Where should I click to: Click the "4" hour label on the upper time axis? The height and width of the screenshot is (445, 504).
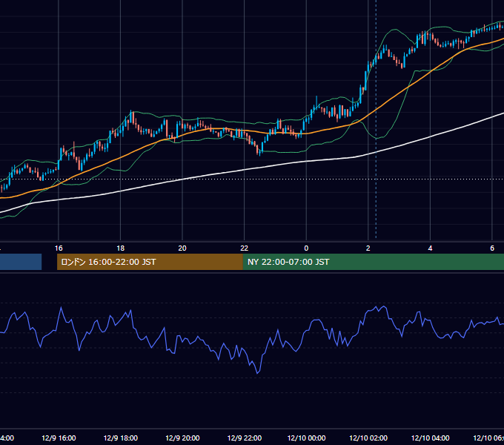coord(430,248)
